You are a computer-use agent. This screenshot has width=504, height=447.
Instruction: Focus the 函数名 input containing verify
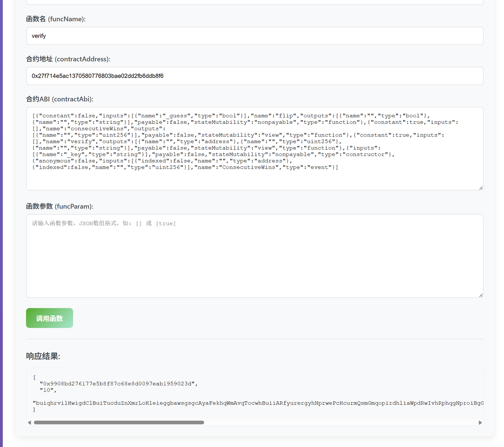(x=254, y=36)
